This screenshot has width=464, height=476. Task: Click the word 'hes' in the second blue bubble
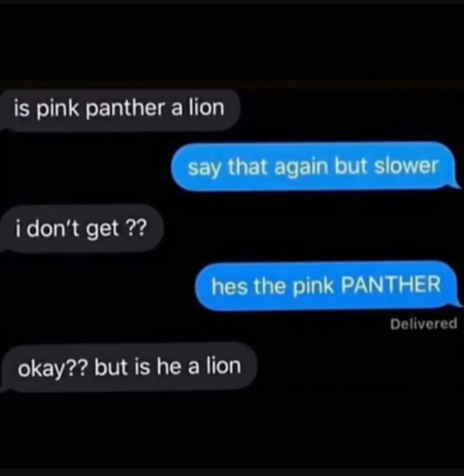[229, 286]
